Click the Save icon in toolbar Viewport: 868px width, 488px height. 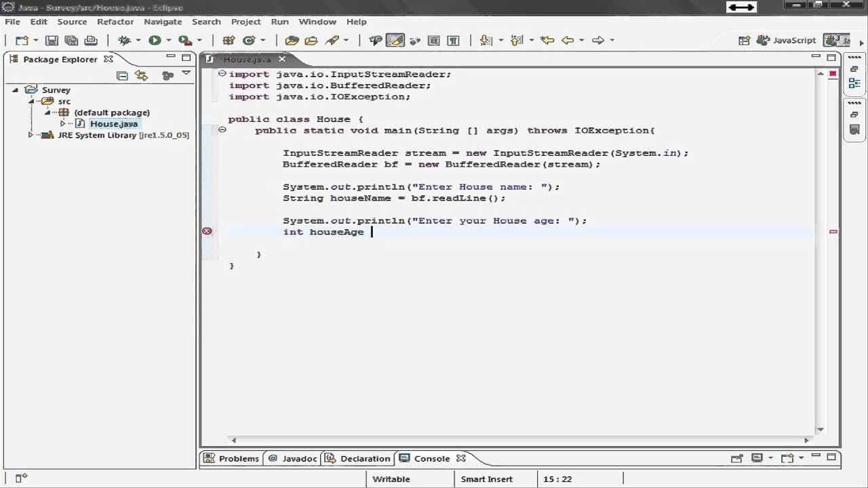(x=52, y=41)
